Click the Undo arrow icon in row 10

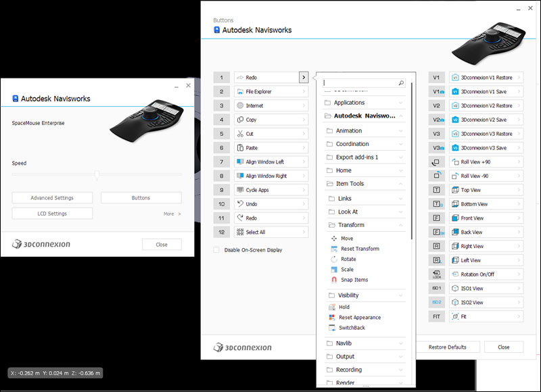pos(240,203)
